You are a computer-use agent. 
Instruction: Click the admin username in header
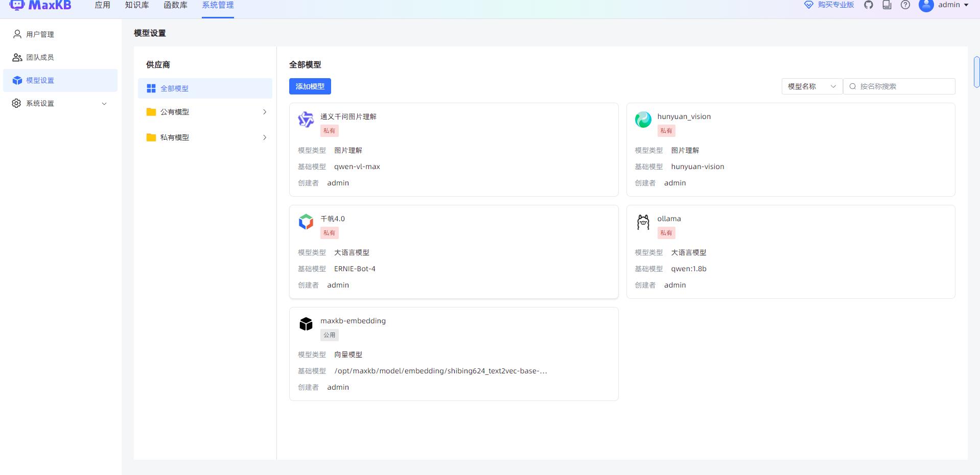tap(949, 5)
